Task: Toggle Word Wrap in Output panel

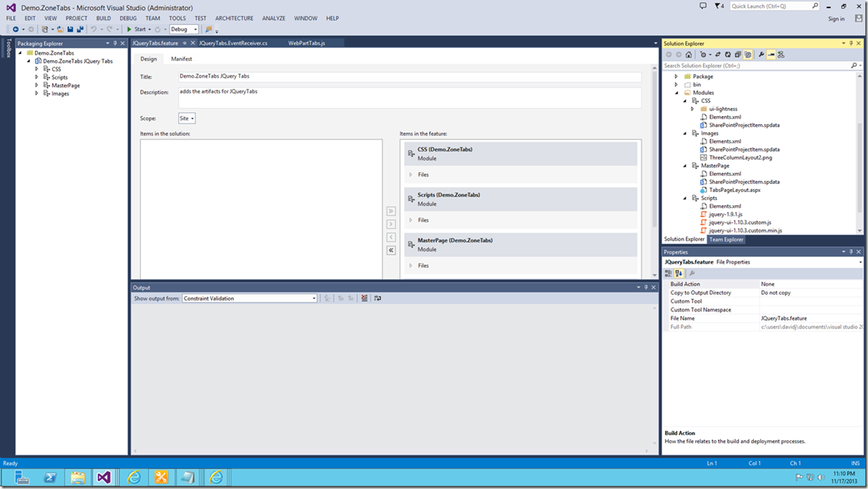Action: pyautogui.click(x=378, y=299)
